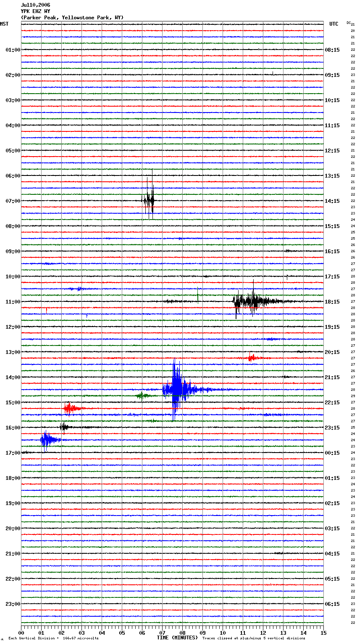Viewport: 357px width, 644px height.
Task: Select the 01:00 MST time label
Action: 13,50
